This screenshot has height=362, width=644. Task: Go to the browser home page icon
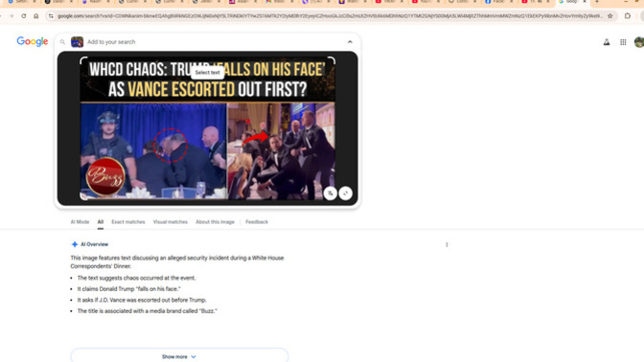[36, 16]
